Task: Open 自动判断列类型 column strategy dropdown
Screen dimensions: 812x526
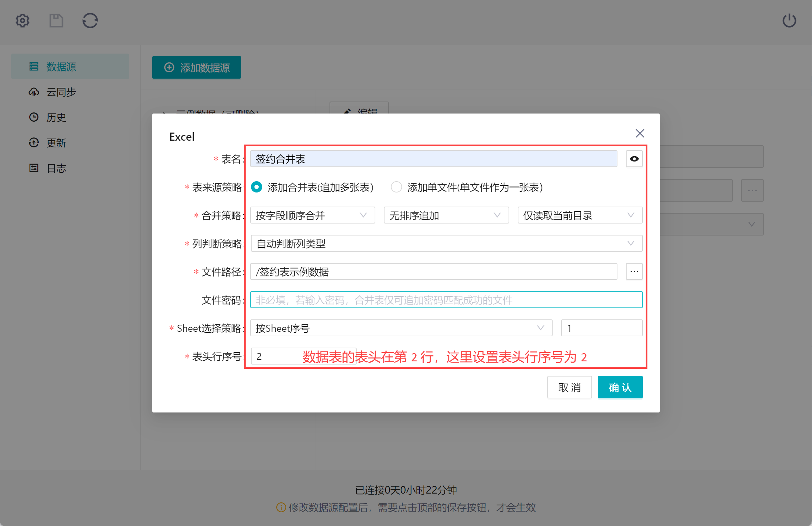Action: click(x=446, y=244)
